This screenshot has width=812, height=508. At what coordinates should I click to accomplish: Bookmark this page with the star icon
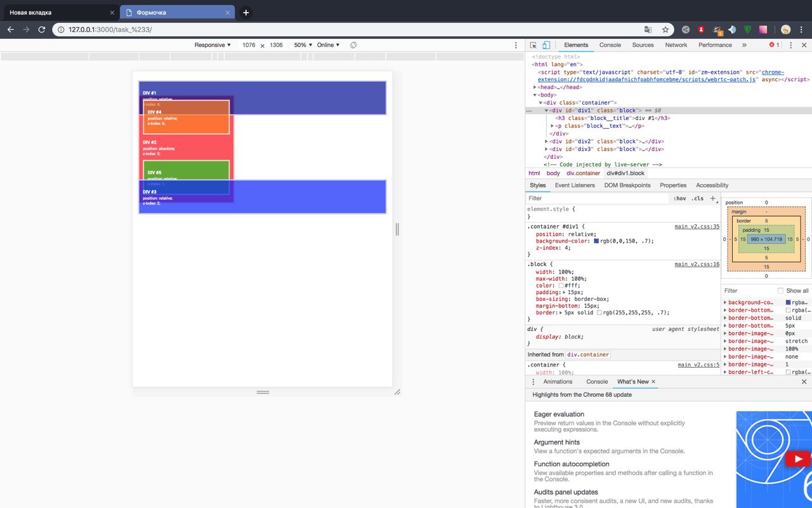click(x=665, y=29)
